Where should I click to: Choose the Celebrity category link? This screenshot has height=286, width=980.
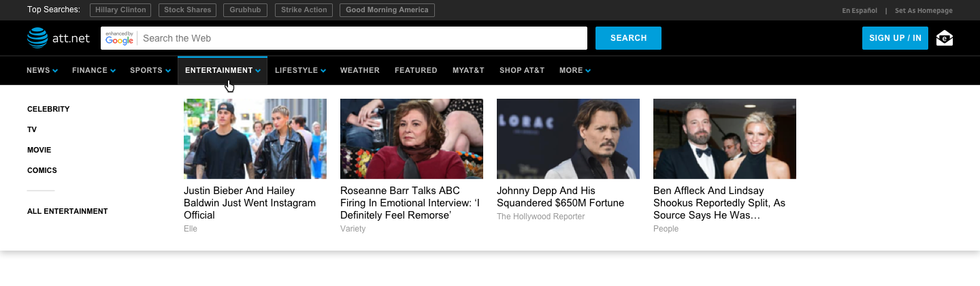click(x=48, y=109)
